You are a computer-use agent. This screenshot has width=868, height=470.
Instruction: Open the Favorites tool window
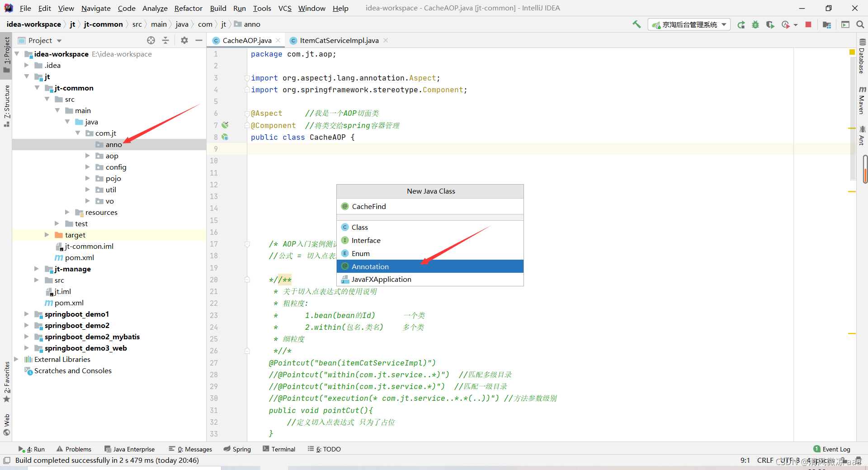click(6, 382)
